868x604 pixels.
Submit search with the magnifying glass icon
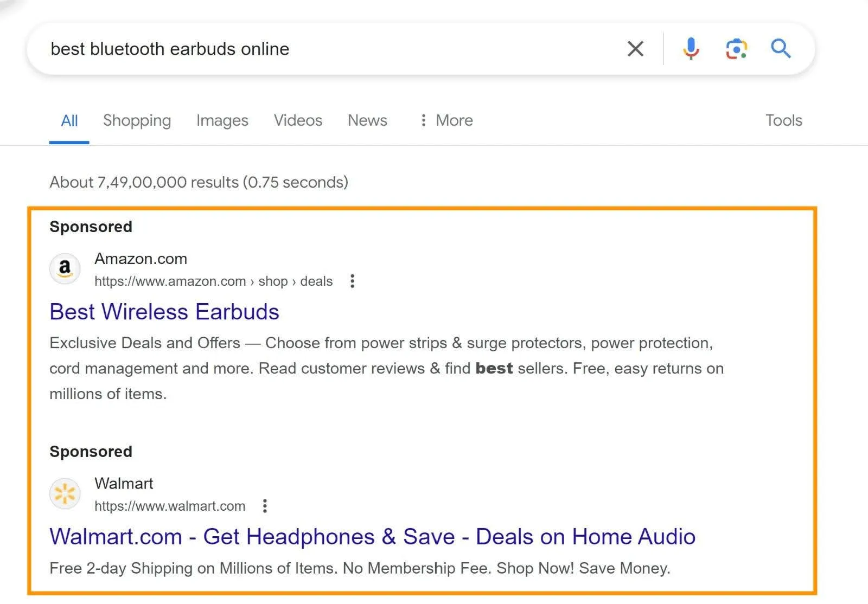(781, 49)
